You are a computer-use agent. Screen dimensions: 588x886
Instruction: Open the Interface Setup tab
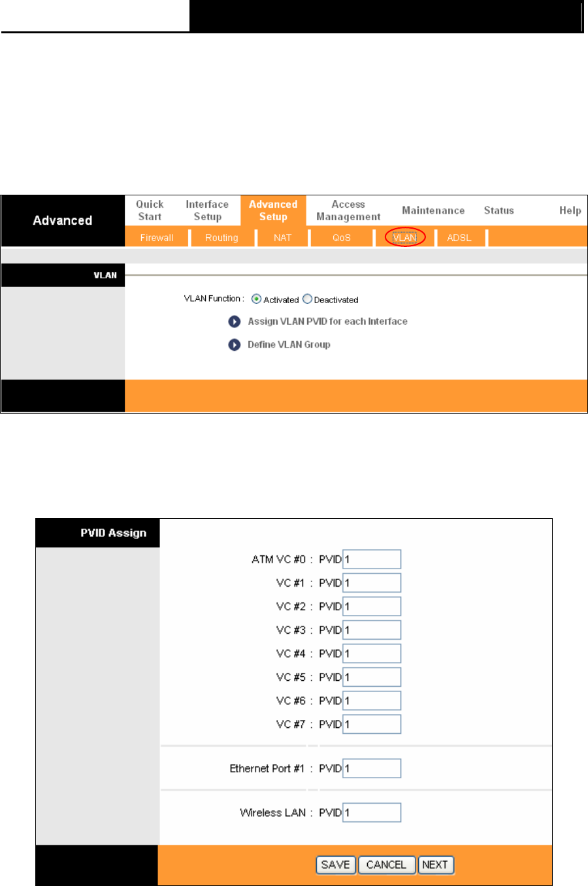click(x=207, y=210)
